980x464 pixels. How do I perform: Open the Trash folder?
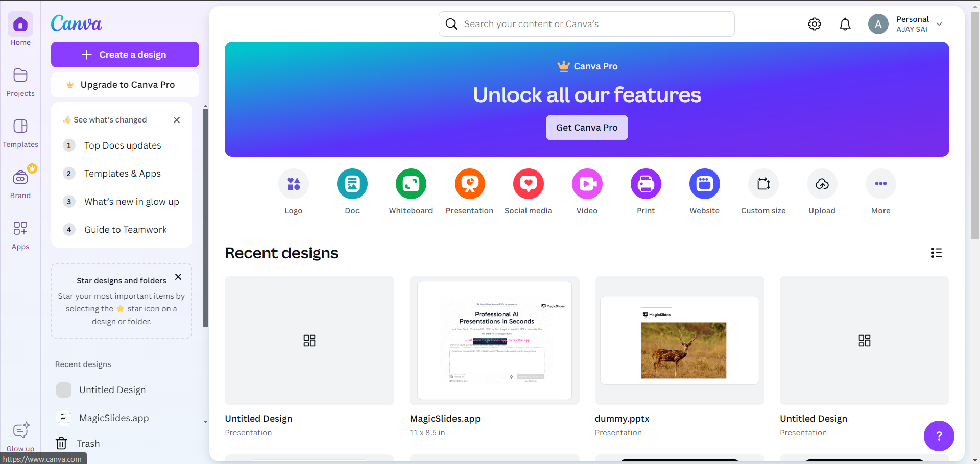pyautogui.click(x=78, y=443)
